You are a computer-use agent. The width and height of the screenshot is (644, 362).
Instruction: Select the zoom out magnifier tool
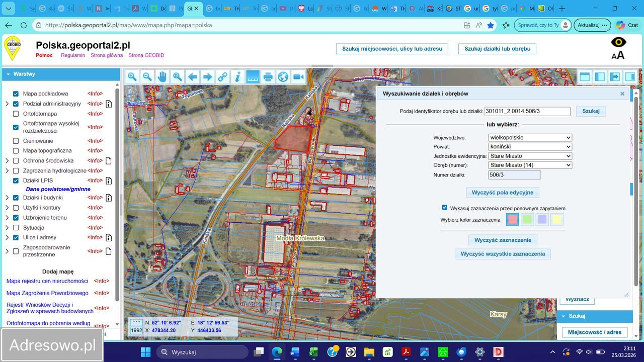tap(147, 76)
